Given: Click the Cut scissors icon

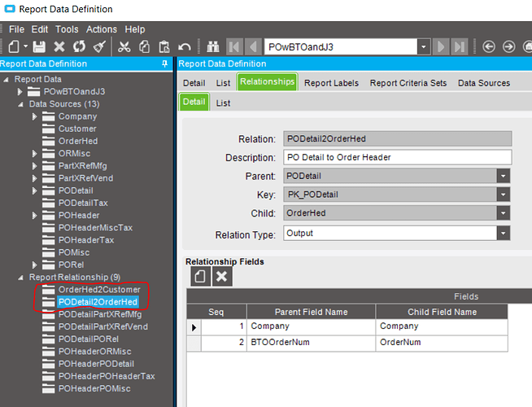Looking at the screenshot, I should (x=124, y=47).
